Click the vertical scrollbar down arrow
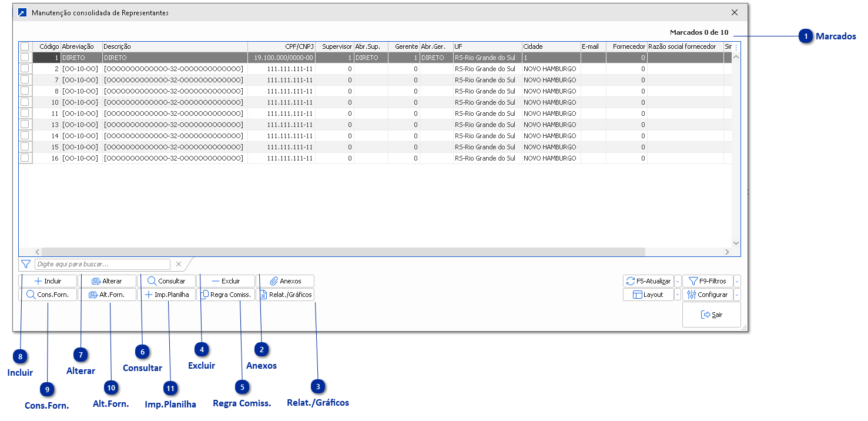The height and width of the screenshot is (421, 868). 736,242
